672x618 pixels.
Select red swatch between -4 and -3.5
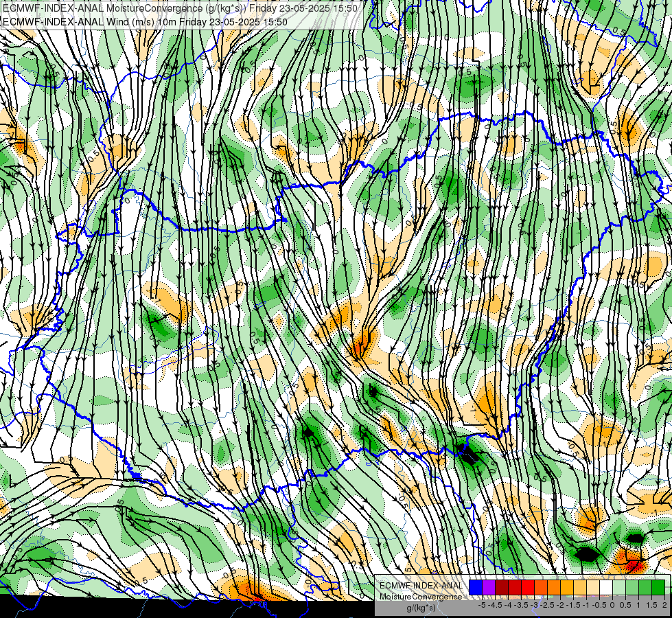(515, 588)
